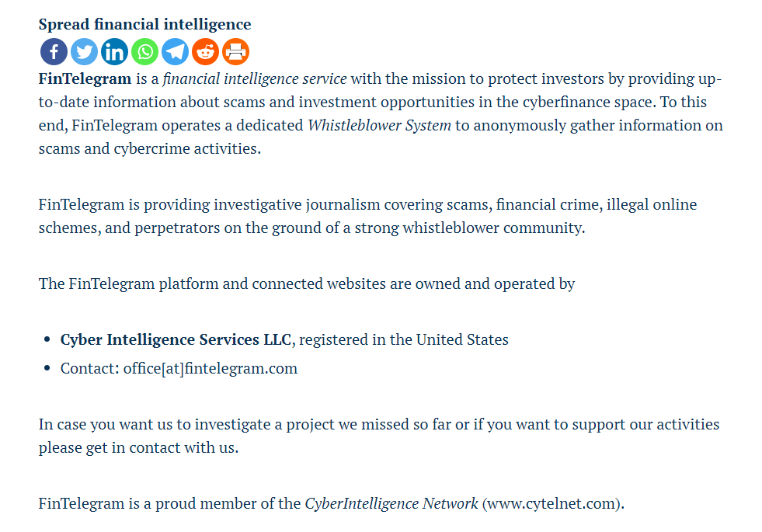Image resolution: width=762 pixels, height=532 pixels.
Task: Send the page through WhatsApp
Action: pyautogui.click(x=144, y=52)
